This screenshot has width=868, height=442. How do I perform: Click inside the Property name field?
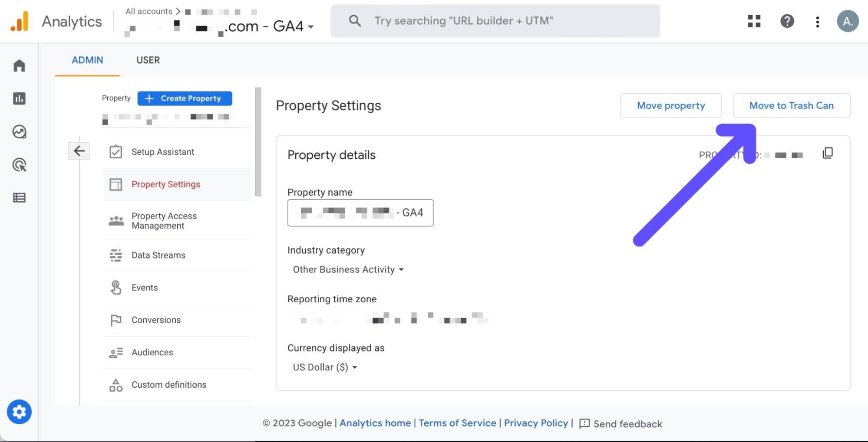[x=360, y=213]
